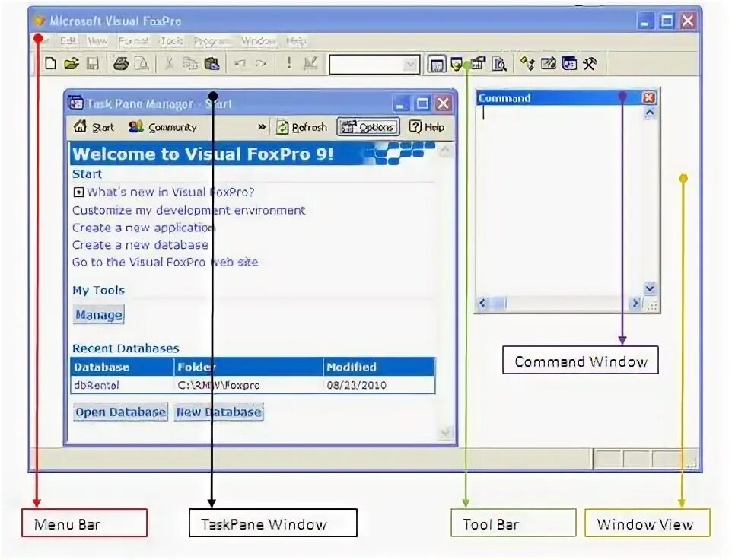
Task: Click the Copy toolbar icon
Action: point(190,63)
